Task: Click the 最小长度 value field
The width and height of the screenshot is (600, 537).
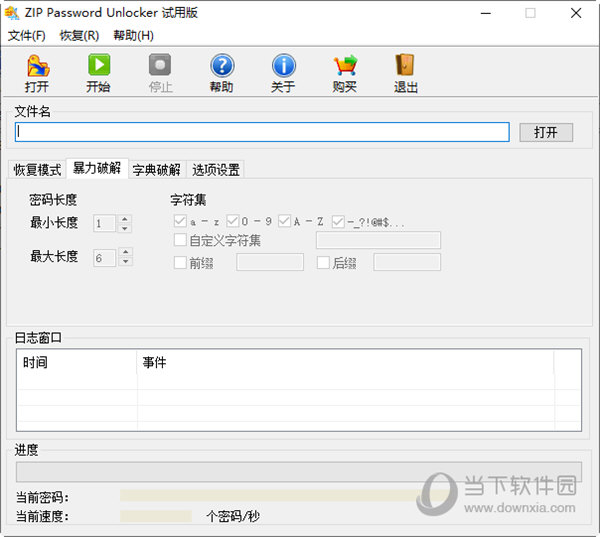Action: pyautogui.click(x=104, y=224)
